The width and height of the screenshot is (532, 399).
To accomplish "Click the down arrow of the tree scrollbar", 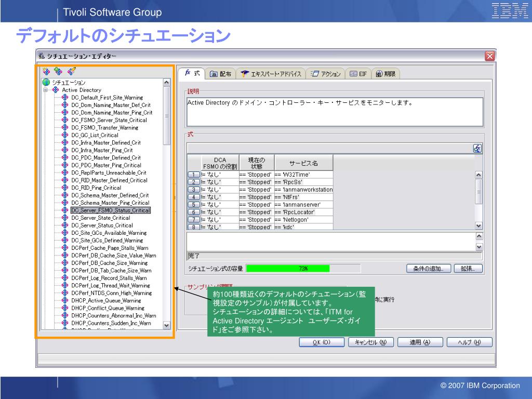I will click(x=167, y=325).
